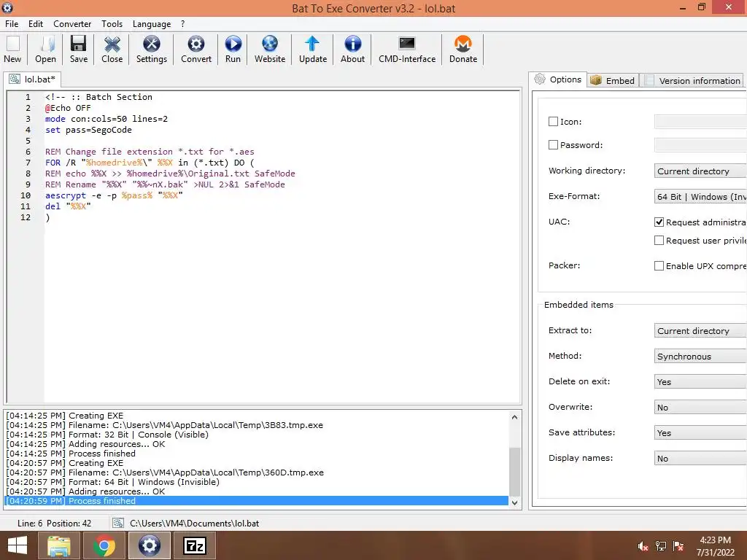
Task: Click code line 'set pass=SegoCode'
Action: 88,130
